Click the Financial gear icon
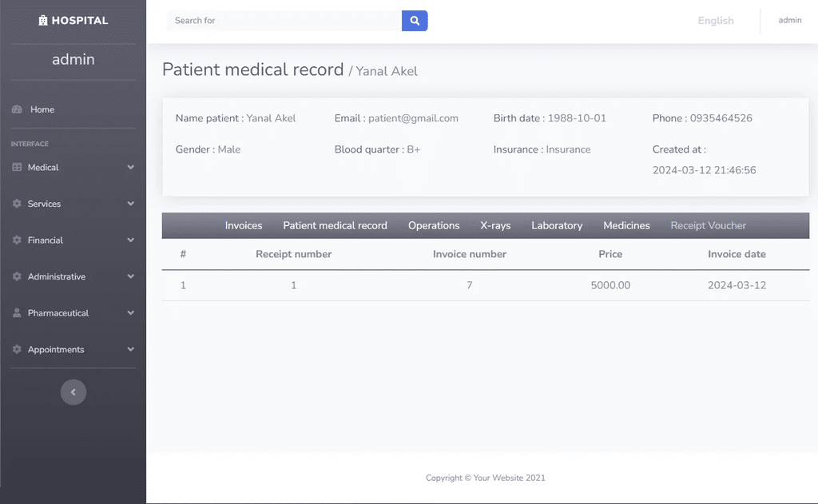This screenshot has height=504, width=818. pyautogui.click(x=17, y=240)
